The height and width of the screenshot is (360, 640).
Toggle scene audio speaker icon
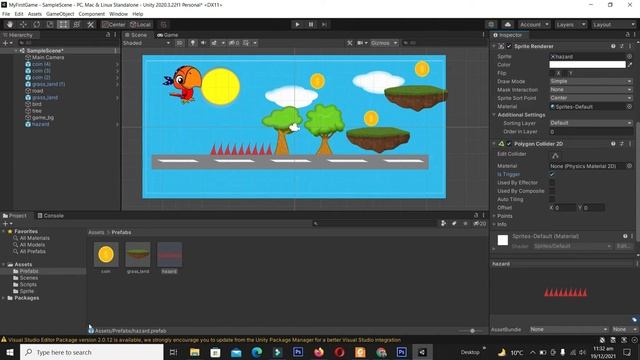coord(203,43)
